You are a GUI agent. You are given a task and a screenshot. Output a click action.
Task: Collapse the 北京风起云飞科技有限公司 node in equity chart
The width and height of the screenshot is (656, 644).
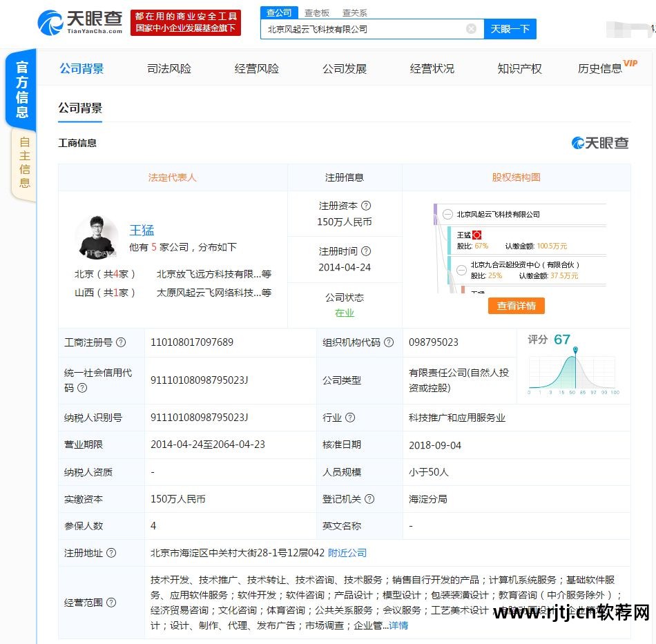[447, 215]
